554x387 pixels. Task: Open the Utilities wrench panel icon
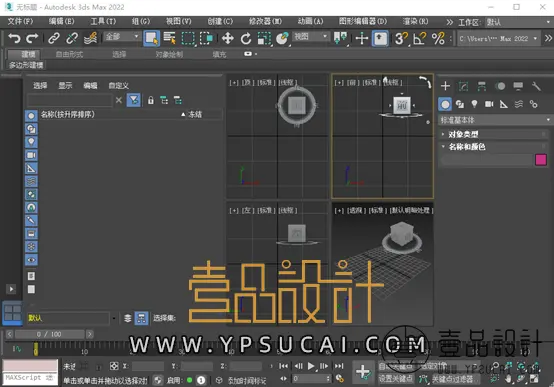click(x=536, y=86)
